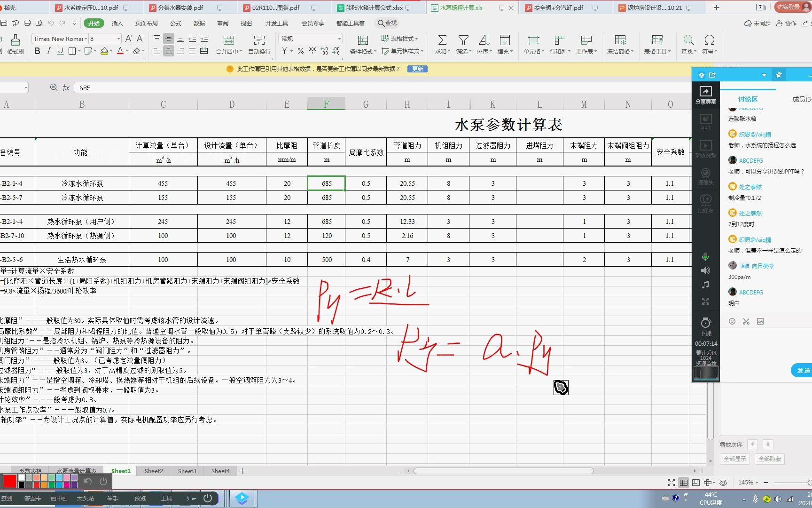The width and height of the screenshot is (812, 508).
Task: Toggle right text alignment
Action: point(180,51)
